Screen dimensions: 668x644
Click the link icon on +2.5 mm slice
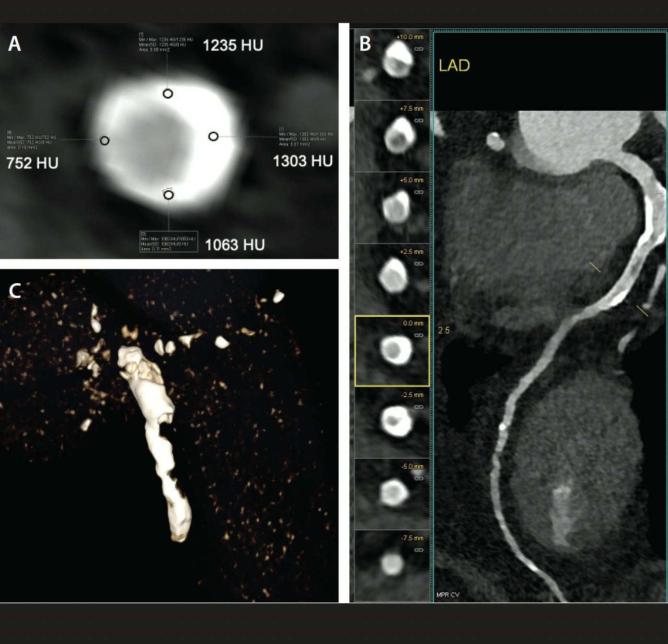point(419,264)
